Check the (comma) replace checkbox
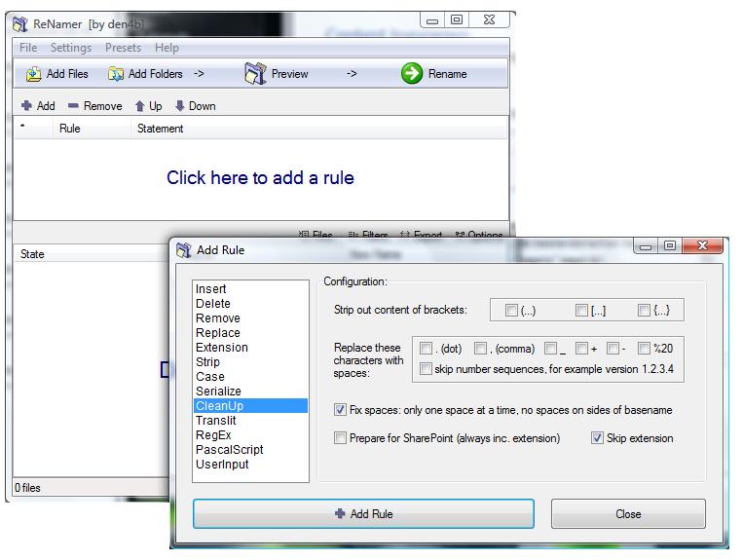 click(x=480, y=349)
